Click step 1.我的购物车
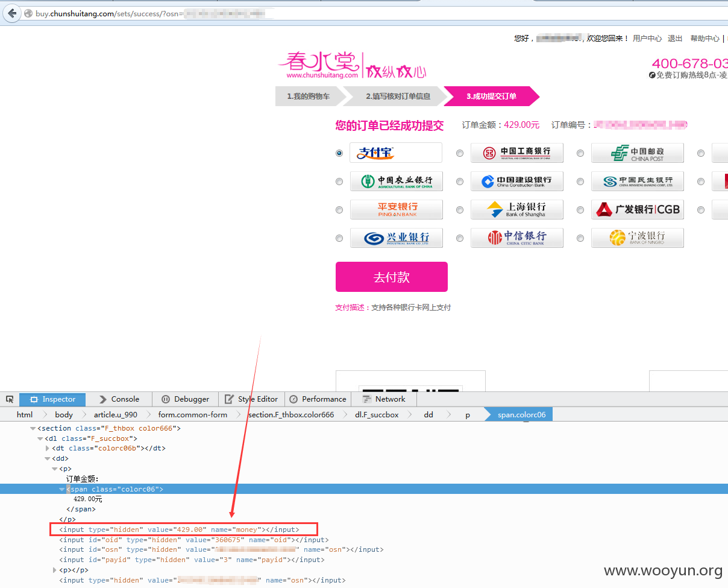728x588 pixels. 309,96
